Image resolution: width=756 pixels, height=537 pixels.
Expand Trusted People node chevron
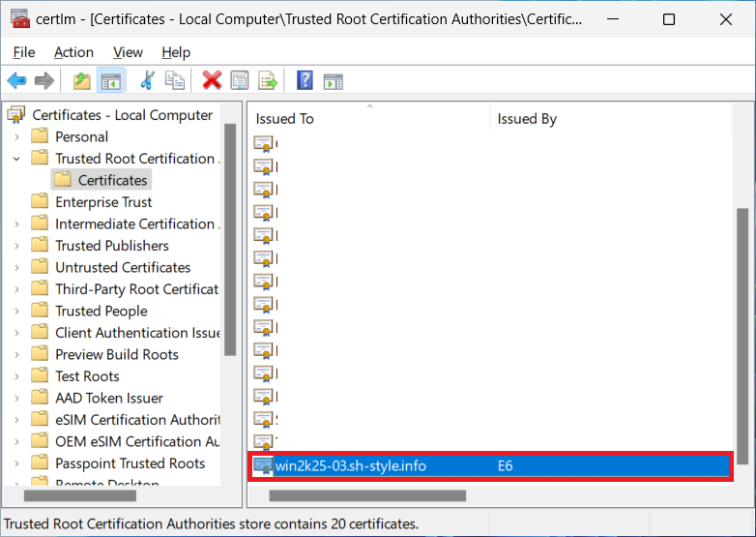(x=16, y=312)
